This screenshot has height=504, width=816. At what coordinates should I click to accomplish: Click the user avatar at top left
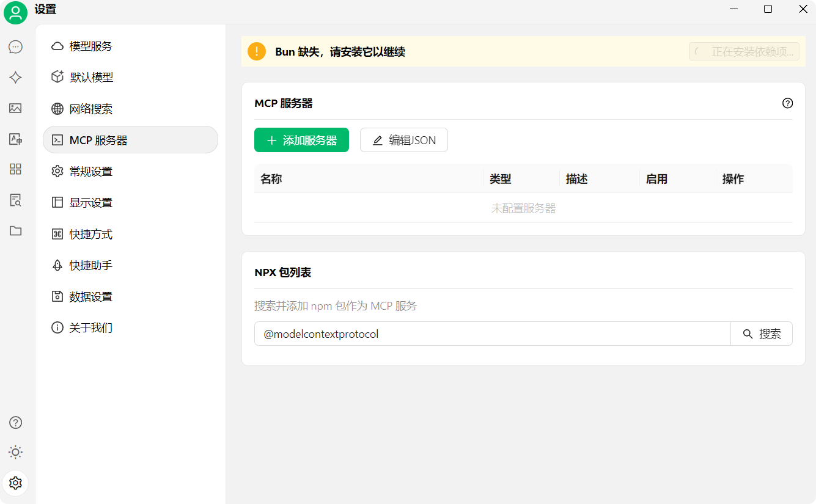[15, 12]
